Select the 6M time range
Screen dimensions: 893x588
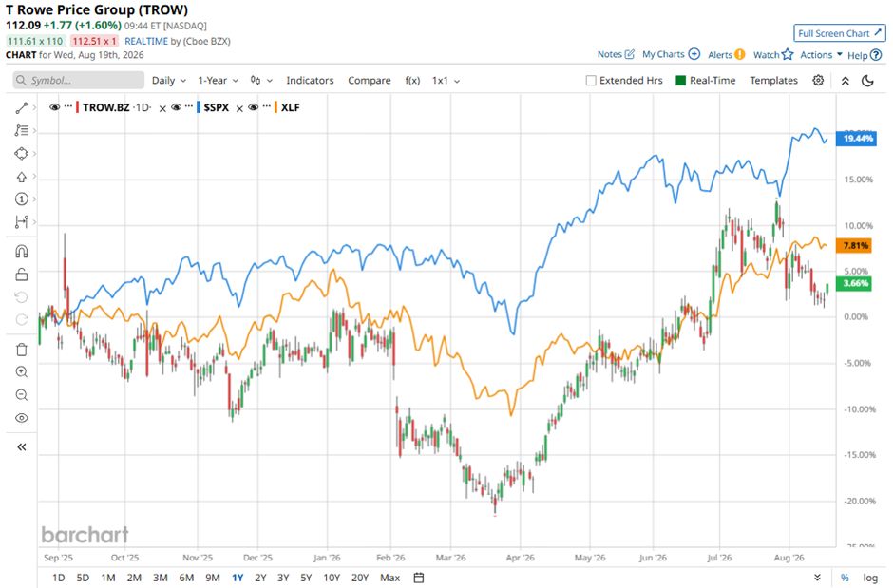tap(186, 578)
